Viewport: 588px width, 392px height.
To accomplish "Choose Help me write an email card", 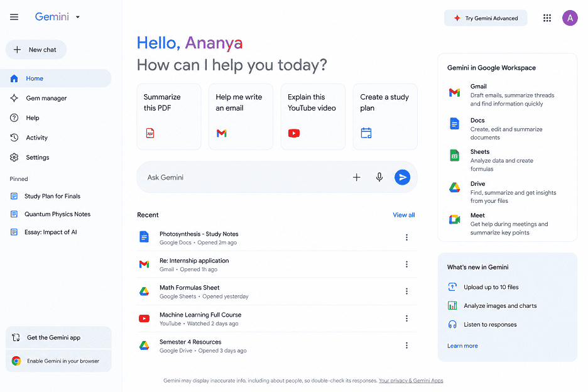I will pyautogui.click(x=241, y=117).
